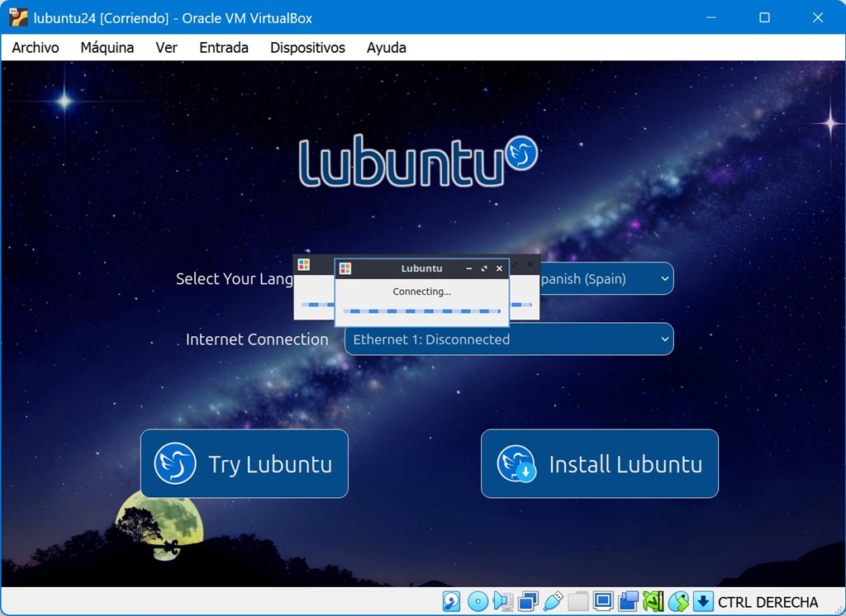Open the Máquina menu

pos(107,48)
